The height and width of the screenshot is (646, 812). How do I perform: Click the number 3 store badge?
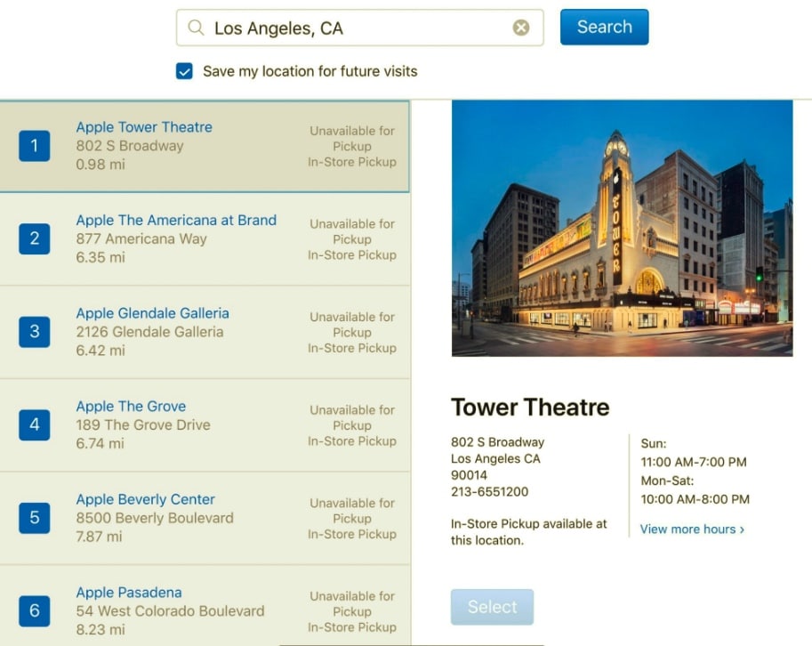click(x=35, y=332)
